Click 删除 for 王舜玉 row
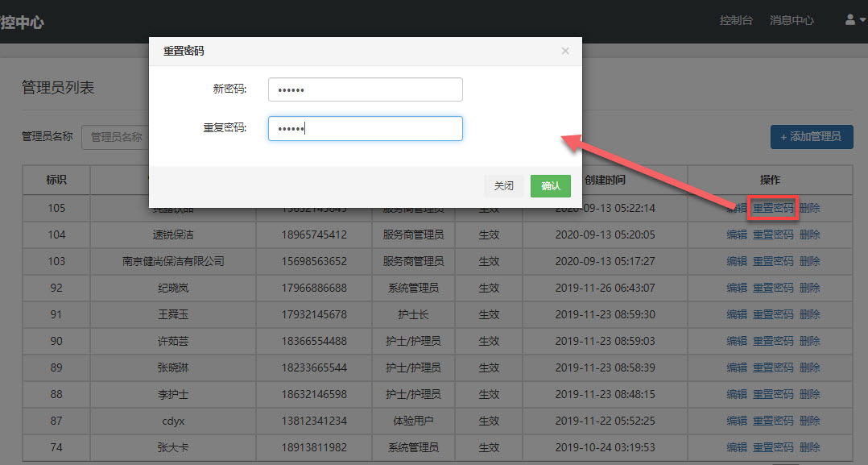 point(810,314)
